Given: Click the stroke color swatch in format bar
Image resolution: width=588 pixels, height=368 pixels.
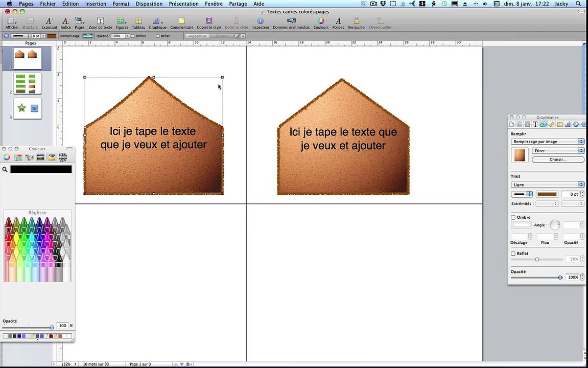Looking at the screenshot, I should [x=52, y=36].
